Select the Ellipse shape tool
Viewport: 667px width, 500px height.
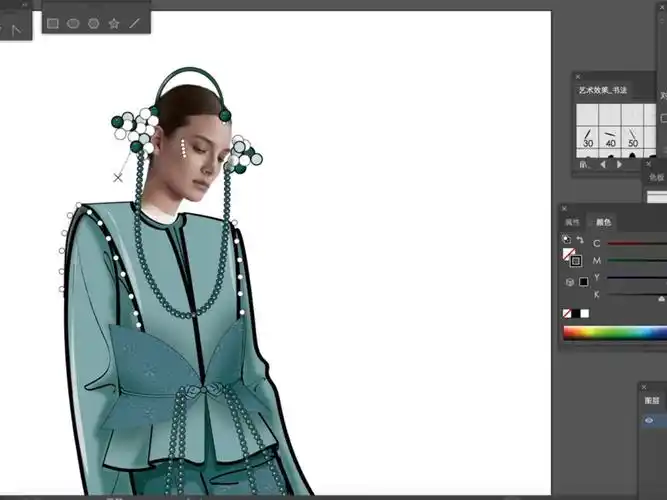tap(73, 23)
